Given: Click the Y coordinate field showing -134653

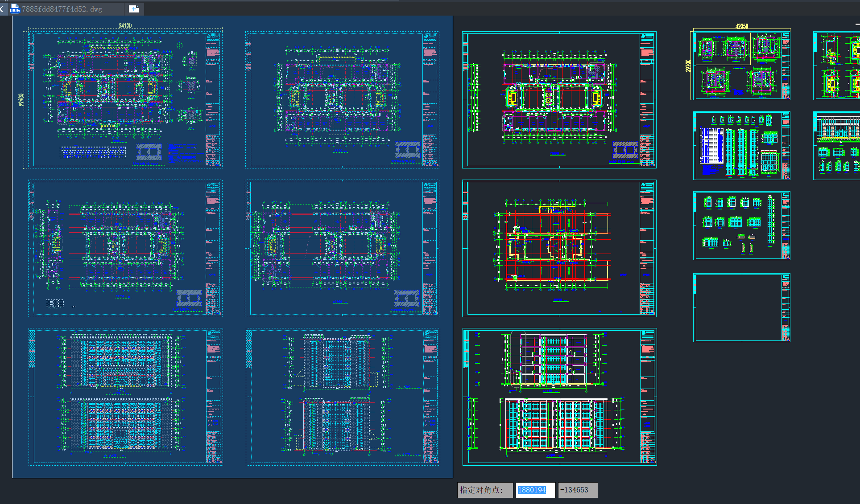Looking at the screenshot, I should [x=578, y=490].
